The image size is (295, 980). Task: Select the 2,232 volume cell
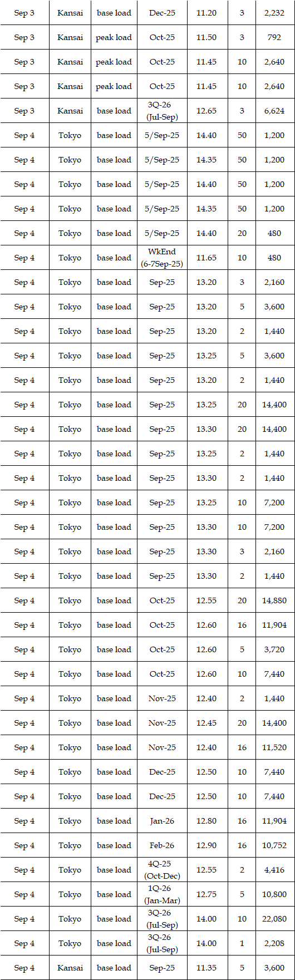[275, 13]
